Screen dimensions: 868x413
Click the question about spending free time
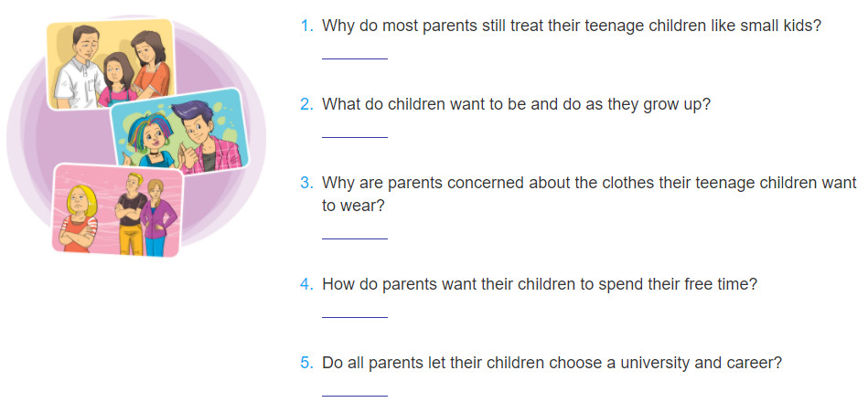539,284
